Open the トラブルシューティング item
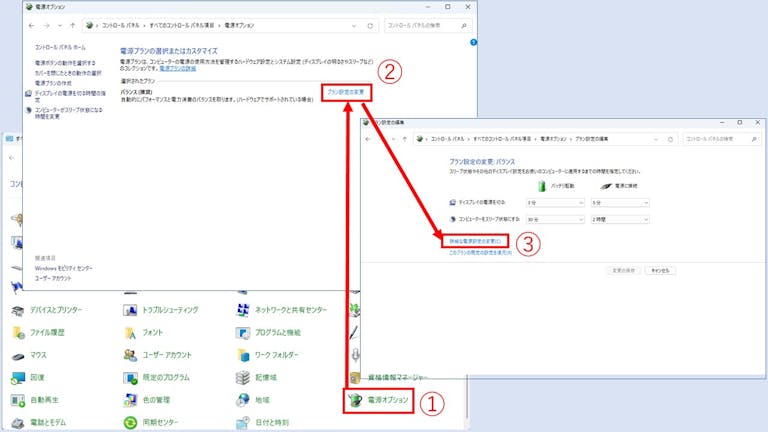 click(x=161, y=310)
